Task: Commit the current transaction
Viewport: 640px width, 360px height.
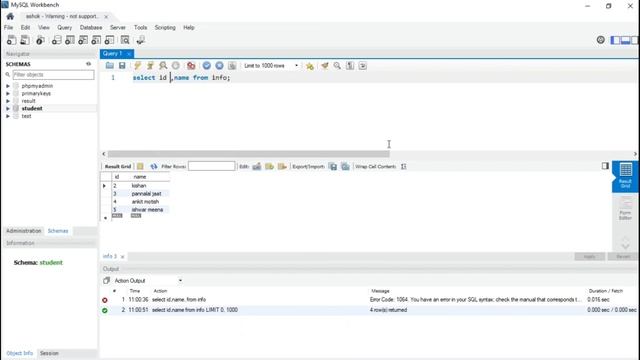Action: pyautogui.click(x=207, y=65)
